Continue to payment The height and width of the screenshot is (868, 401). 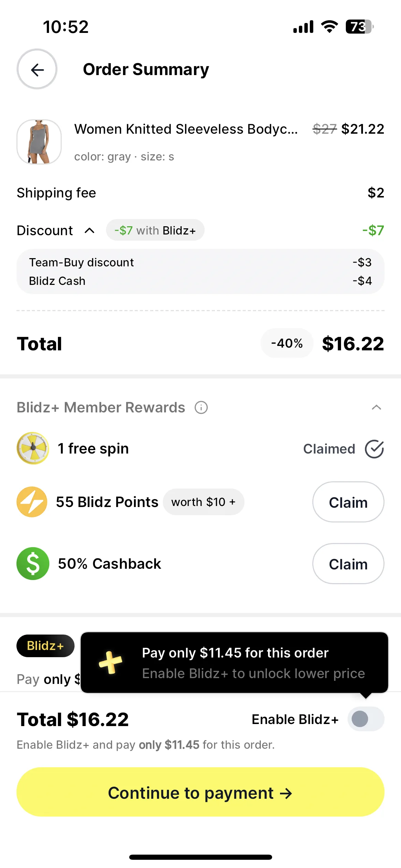point(200,792)
